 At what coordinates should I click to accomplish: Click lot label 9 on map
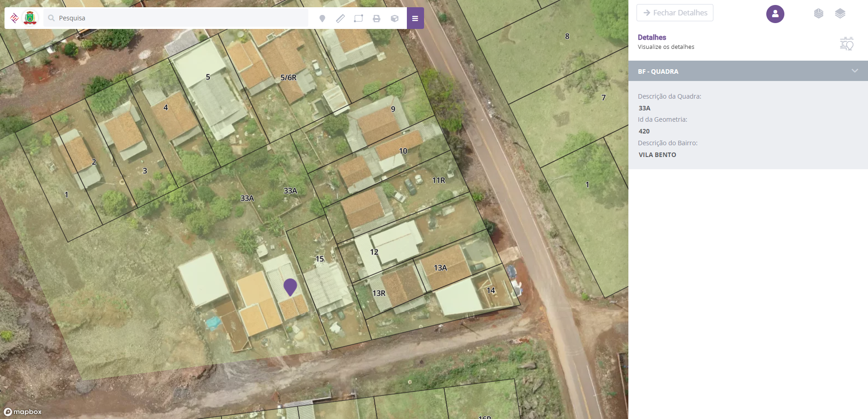(393, 109)
